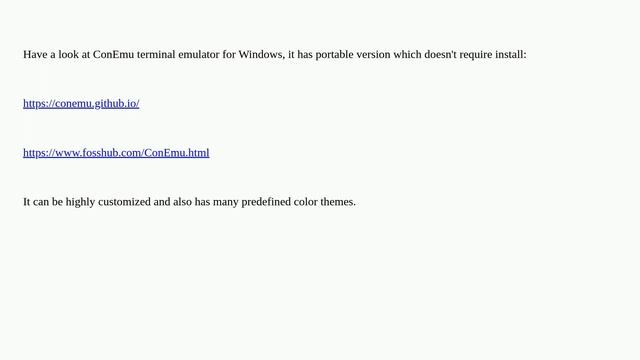Click the word "doesn't" in the first paragraph
The width and height of the screenshot is (640, 360).
tap(440, 54)
